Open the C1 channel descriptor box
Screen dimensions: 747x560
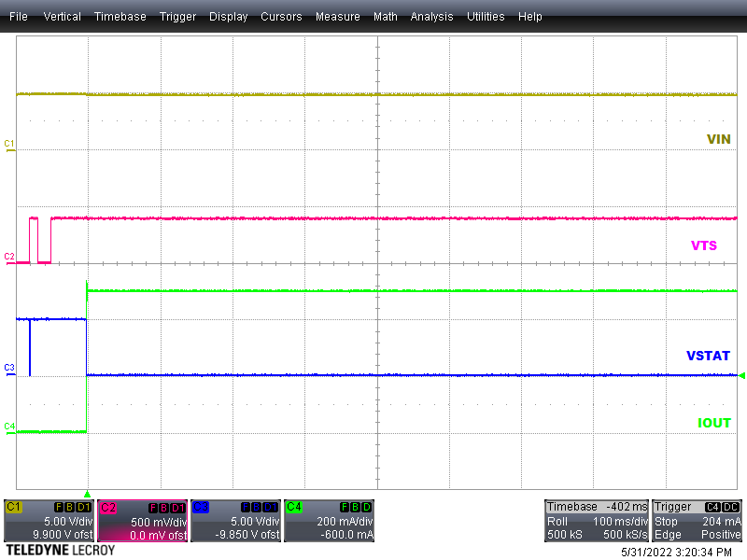point(49,523)
